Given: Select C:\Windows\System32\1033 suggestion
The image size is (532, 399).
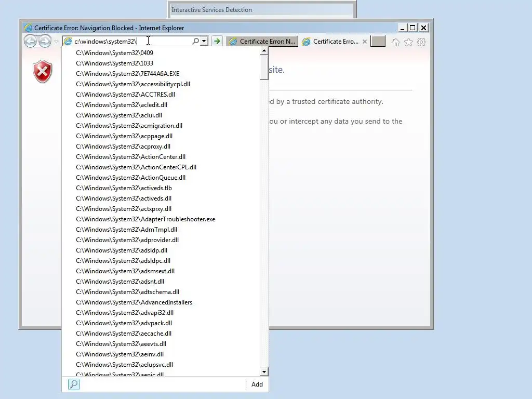Looking at the screenshot, I should pyautogui.click(x=161, y=63).
